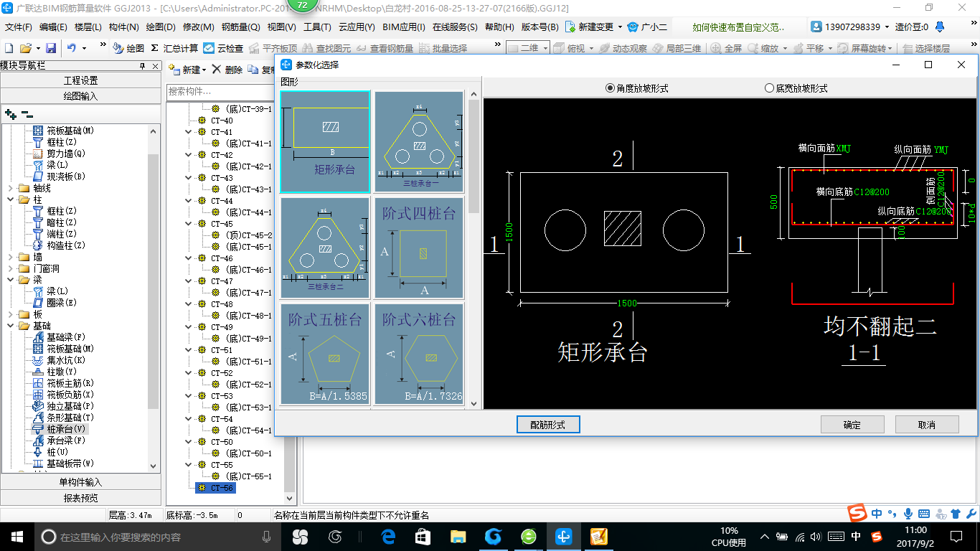Click the open folder toolbar icon
This screenshot has width=980, height=551.
tap(26, 48)
